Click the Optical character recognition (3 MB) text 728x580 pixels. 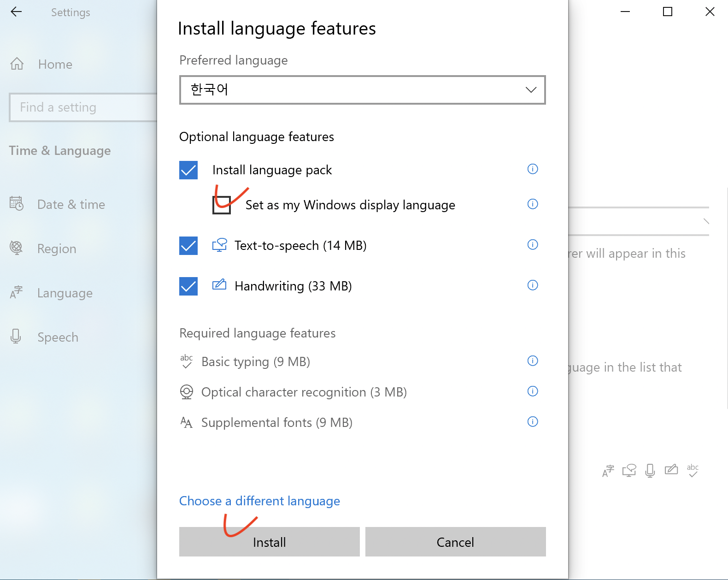[x=304, y=392]
